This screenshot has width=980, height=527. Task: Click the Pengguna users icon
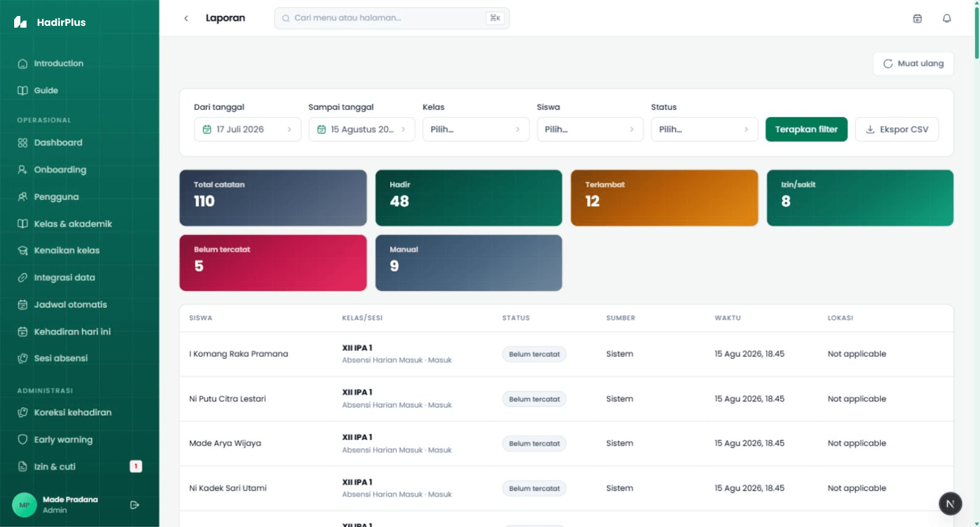point(23,197)
